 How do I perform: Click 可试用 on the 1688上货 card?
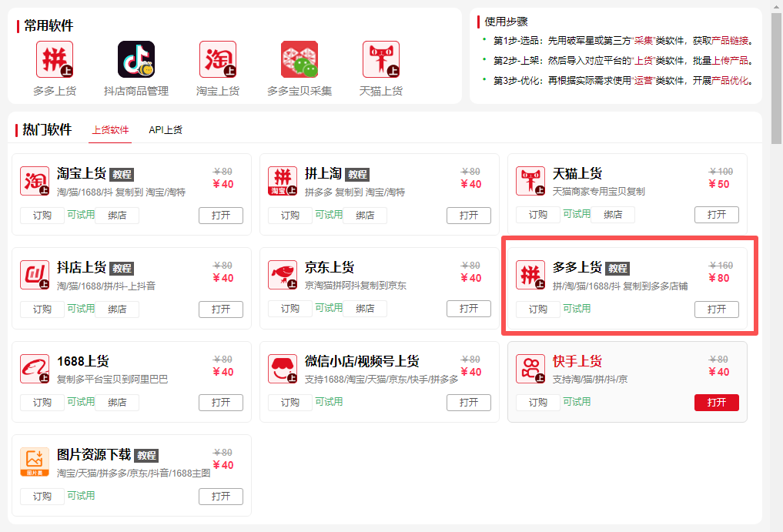click(x=81, y=402)
